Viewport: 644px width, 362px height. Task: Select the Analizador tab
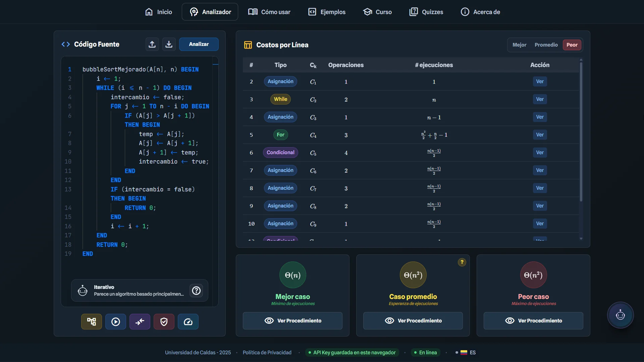(x=210, y=12)
